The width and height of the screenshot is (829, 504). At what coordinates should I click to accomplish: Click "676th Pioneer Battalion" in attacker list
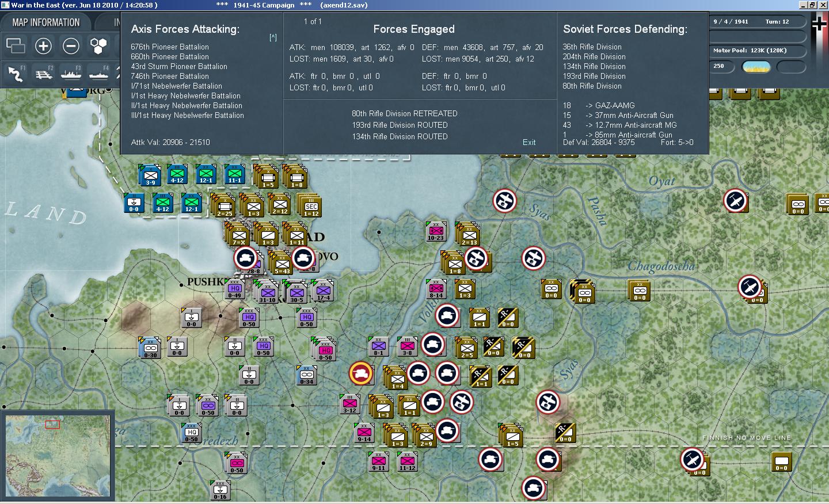[x=170, y=47]
